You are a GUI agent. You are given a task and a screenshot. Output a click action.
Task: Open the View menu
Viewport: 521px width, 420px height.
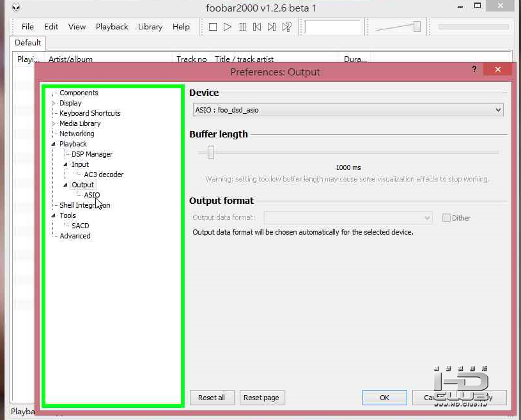tap(77, 27)
